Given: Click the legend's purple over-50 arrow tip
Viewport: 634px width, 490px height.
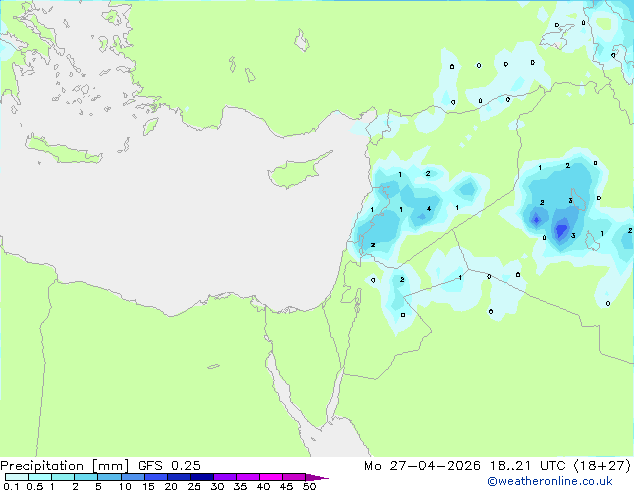Looking at the screenshot, I should pyautogui.click(x=317, y=477).
